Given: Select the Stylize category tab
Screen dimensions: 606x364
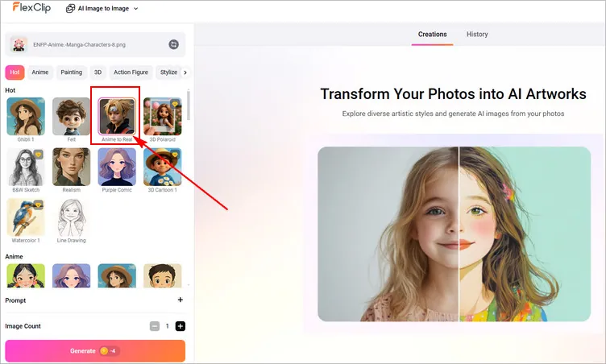Looking at the screenshot, I should (x=168, y=72).
